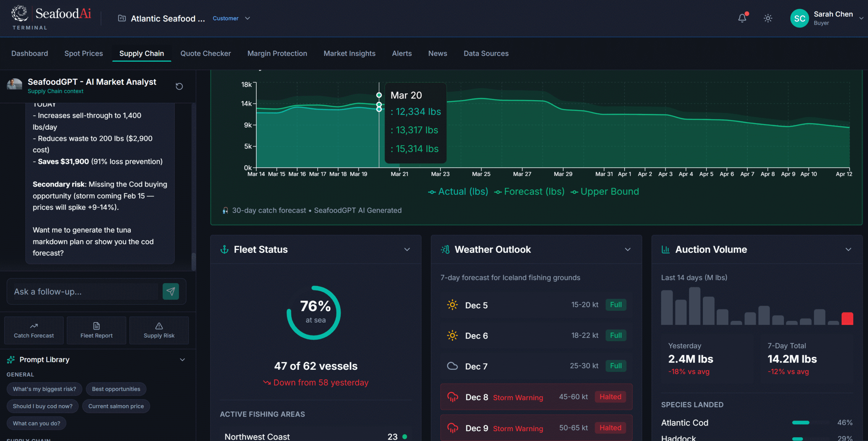Viewport: 868px width, 441px height.
Task: Open the notifications bell
Action: click(x=742, y=18)
